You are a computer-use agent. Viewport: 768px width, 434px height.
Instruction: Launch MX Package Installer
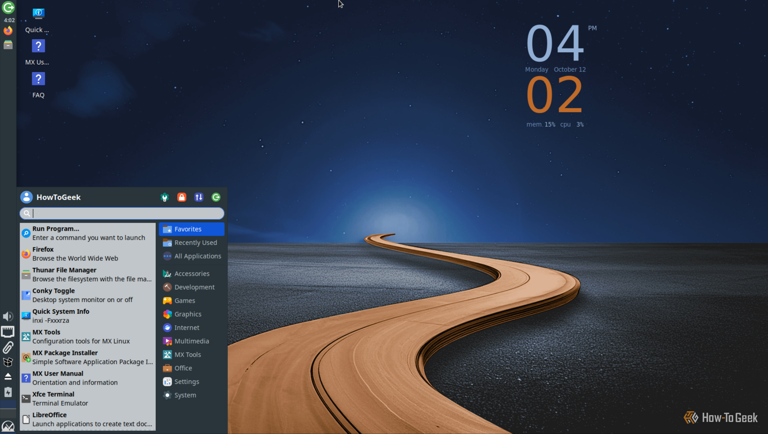point(88,357)
